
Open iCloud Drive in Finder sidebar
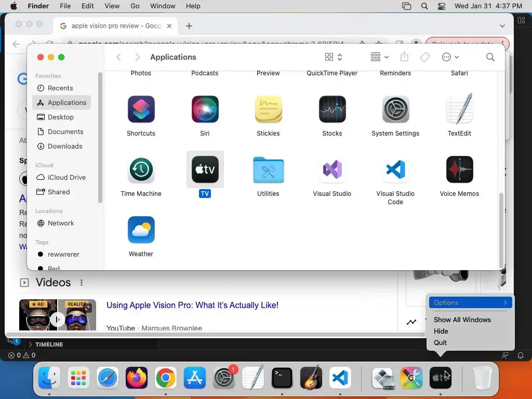click(x=61, y=178)
